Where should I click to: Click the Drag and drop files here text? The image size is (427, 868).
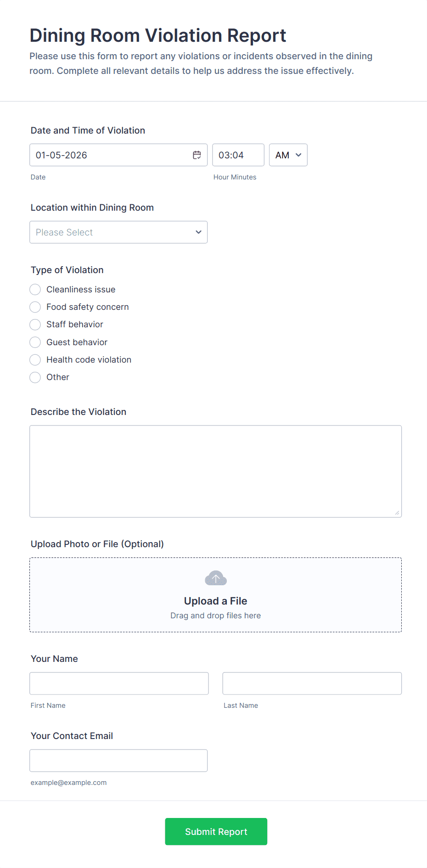[215, 616]
